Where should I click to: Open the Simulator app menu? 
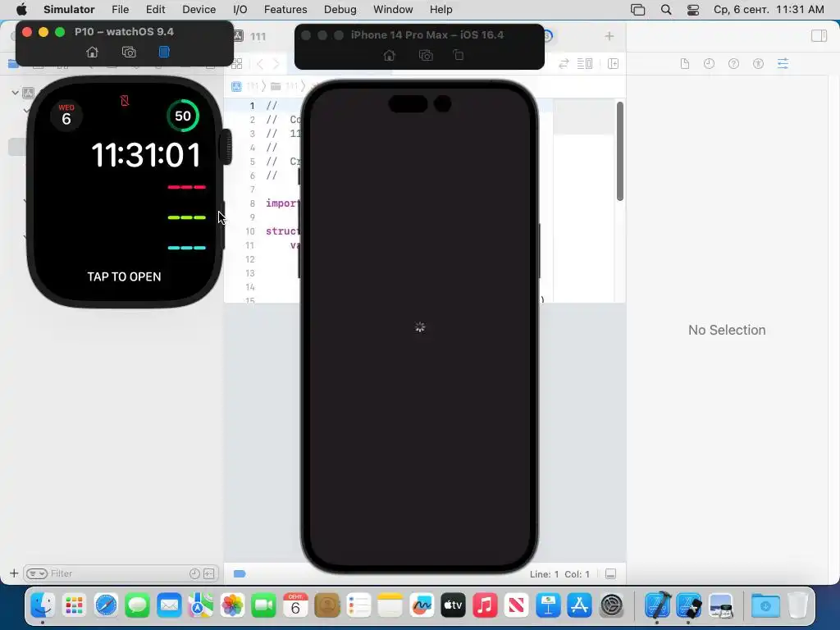coord(69,10)
